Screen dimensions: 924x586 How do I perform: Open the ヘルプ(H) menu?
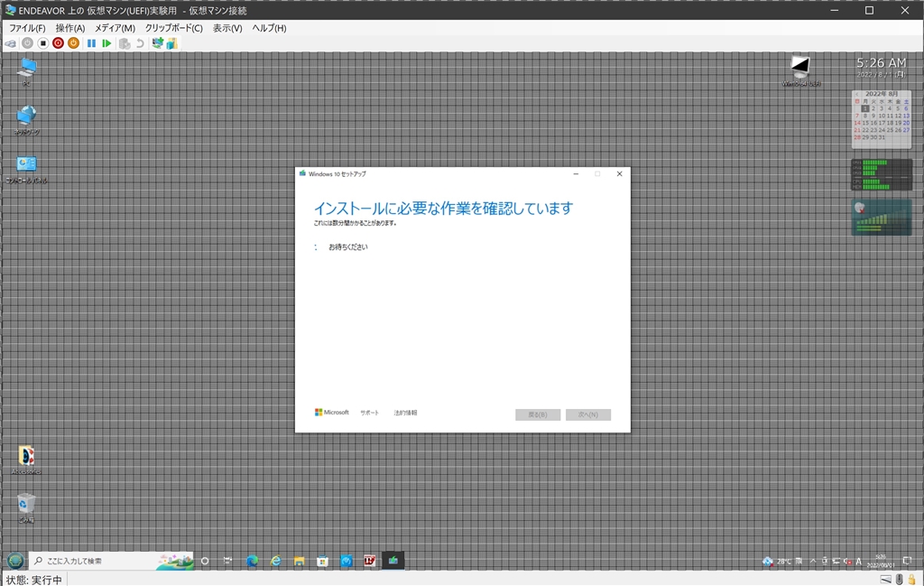click(269, 28)
